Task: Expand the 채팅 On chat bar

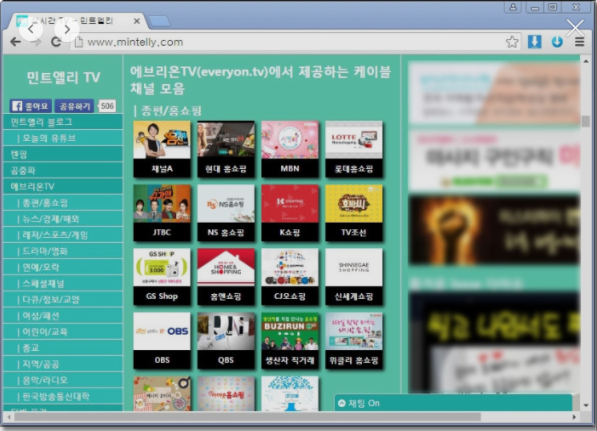Action: [453, 403]
